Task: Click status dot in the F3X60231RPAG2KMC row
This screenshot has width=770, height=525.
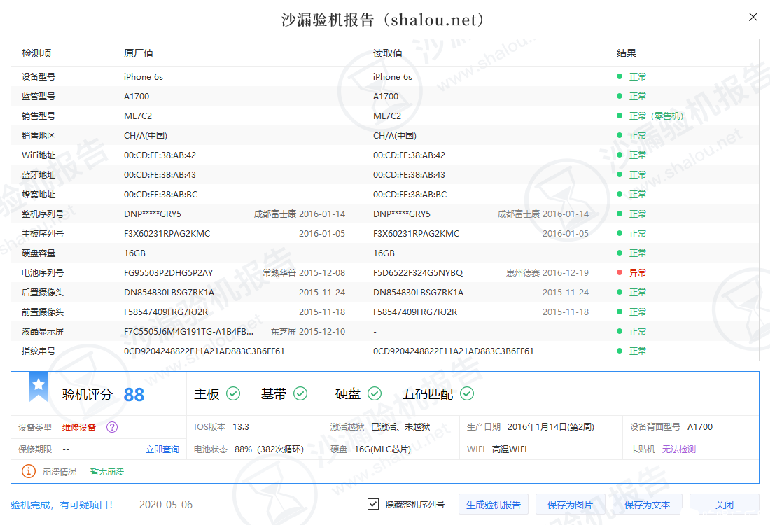Action: (619, 233)
